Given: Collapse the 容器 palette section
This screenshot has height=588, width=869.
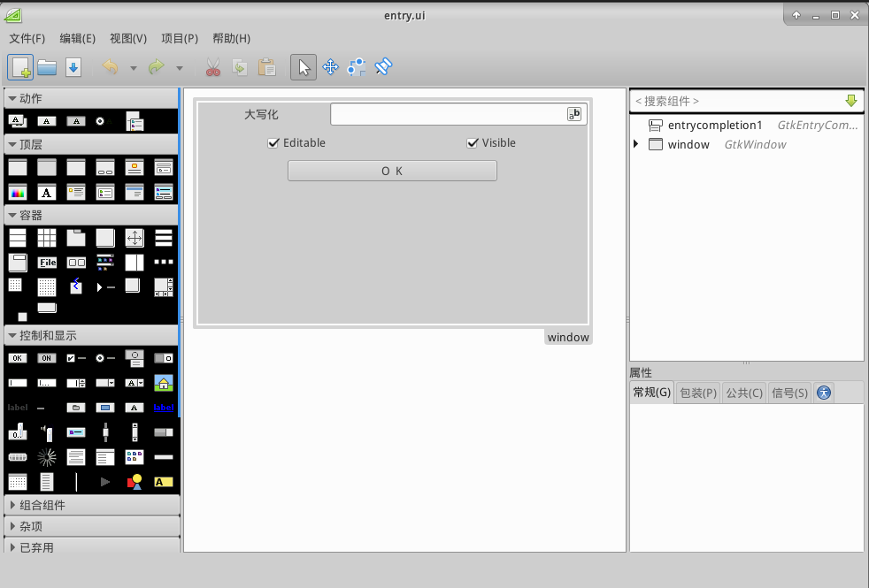Looking at the screenshot, I should point(12,215).
